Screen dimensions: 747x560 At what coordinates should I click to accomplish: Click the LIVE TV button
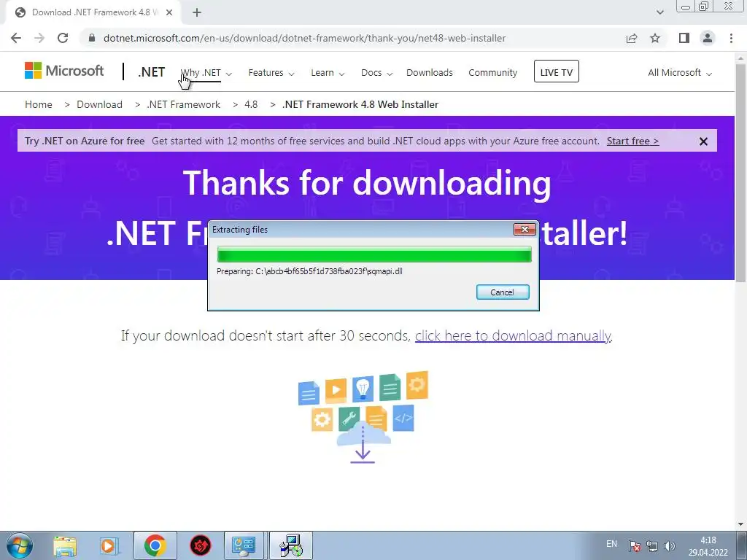(x=557, y=71)
